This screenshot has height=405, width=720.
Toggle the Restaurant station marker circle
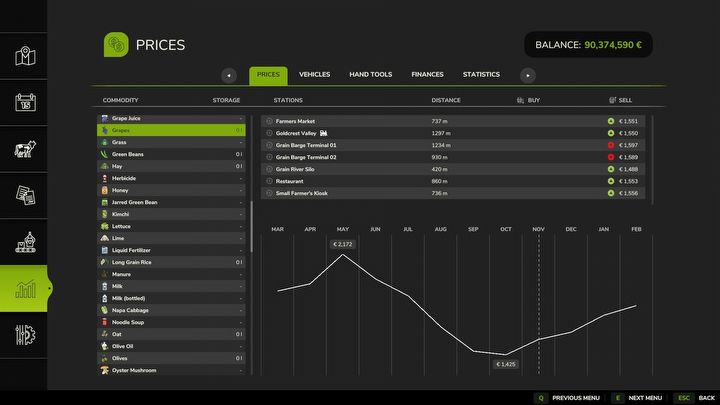[269, 181]
